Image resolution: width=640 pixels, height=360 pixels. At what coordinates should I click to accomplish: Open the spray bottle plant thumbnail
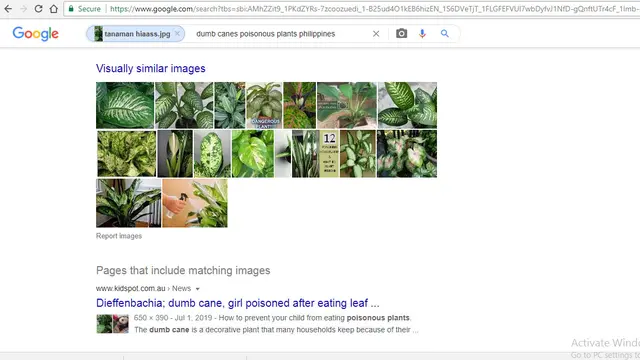point(195,203)
